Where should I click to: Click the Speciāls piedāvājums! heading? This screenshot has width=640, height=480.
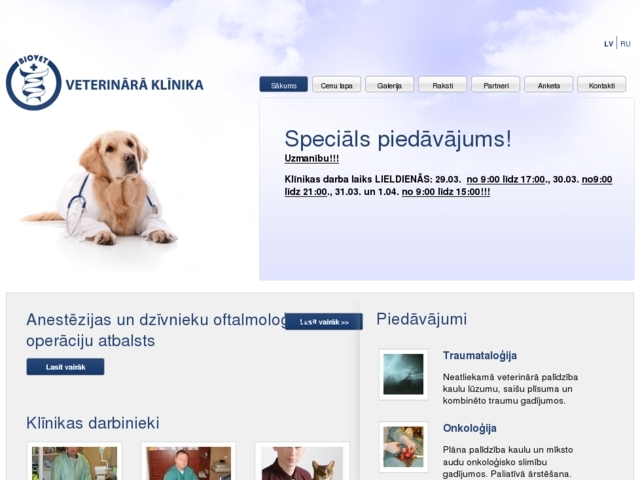tap(398, 139)
